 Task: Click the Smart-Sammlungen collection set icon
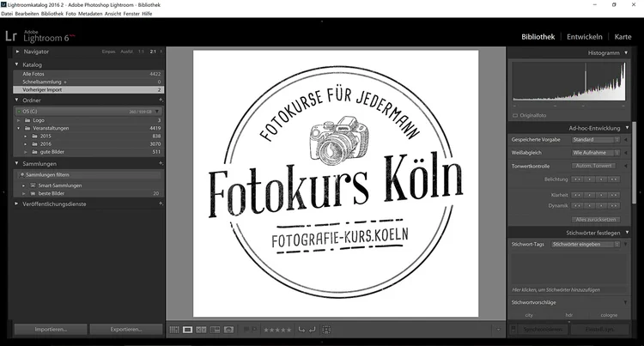[x=33, y=185]
